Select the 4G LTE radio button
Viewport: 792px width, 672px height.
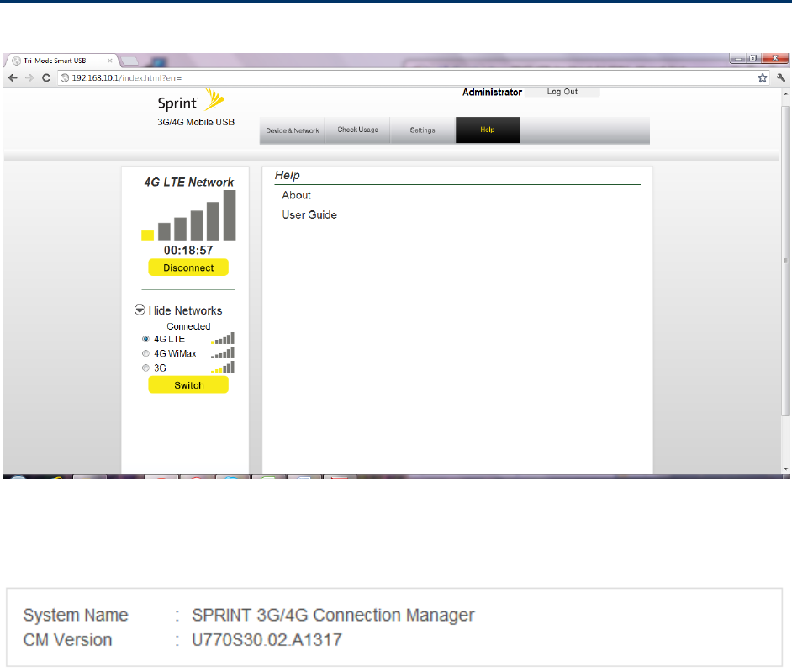[145, 339]
